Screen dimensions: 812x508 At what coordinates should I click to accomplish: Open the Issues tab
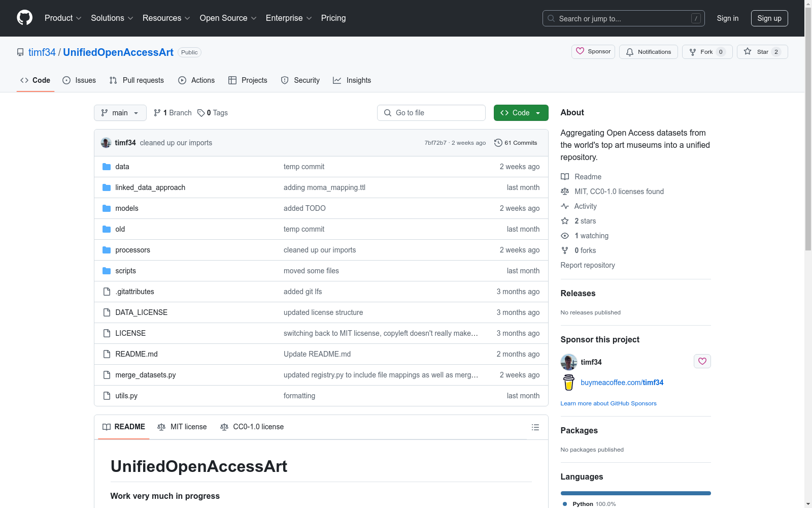coord(79,80)
